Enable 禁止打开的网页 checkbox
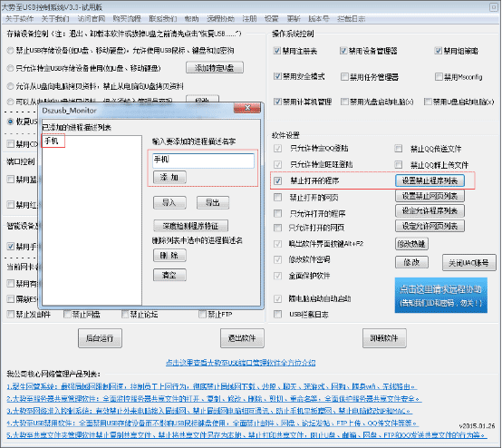 [x=278, y=197]
